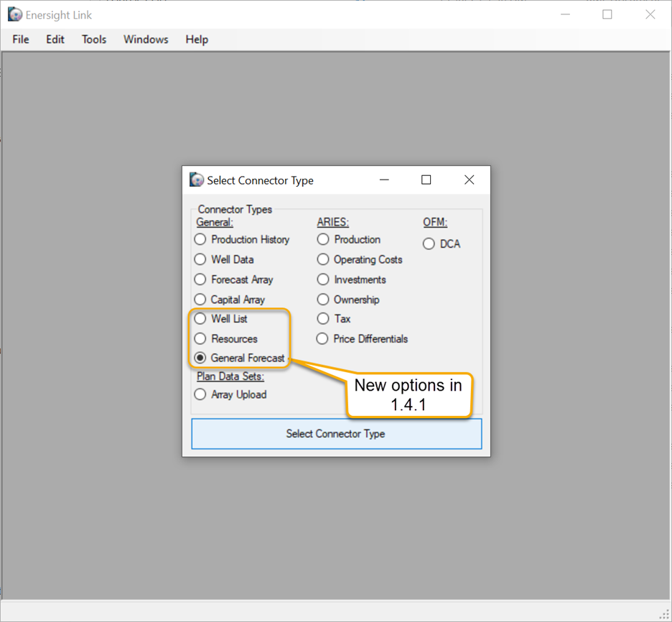
Task: Select the Tax option under ARIES
Action: (x=322, y=318)
